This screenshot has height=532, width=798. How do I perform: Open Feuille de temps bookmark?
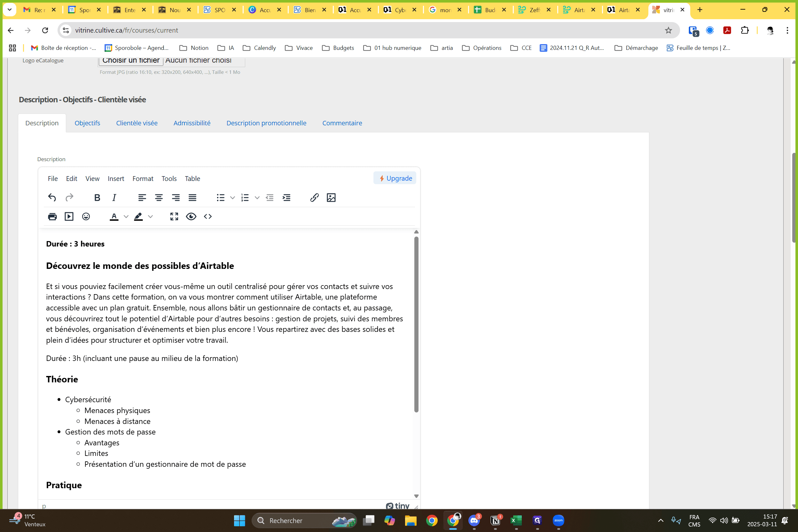point(699,48)
